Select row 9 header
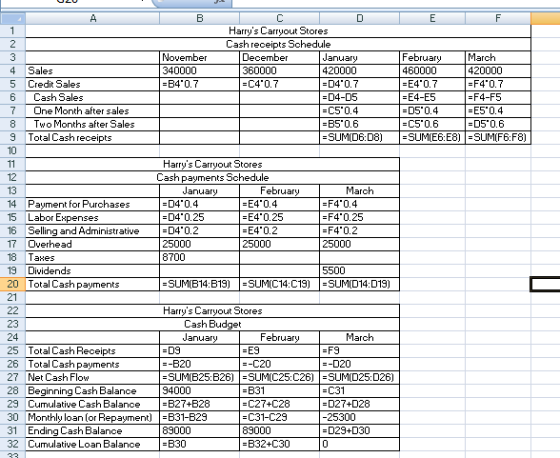The width and height of the screenshot is (560, 458). [x=12, y=138]
